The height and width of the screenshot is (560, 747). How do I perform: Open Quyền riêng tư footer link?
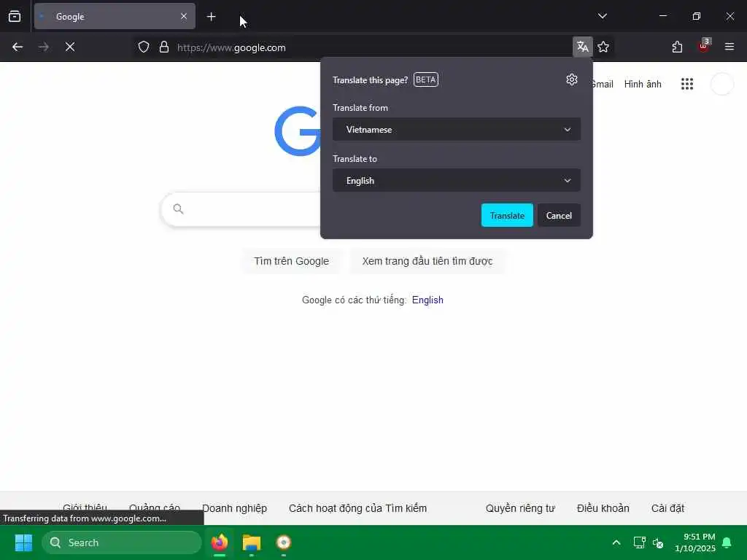[x=520, y=508]
